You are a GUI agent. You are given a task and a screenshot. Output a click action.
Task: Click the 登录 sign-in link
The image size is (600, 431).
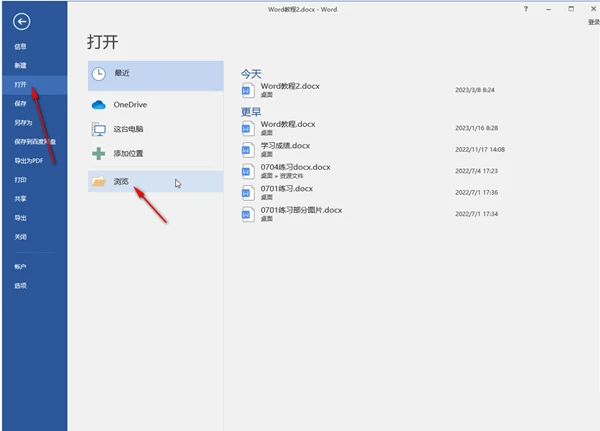point(594,22)
